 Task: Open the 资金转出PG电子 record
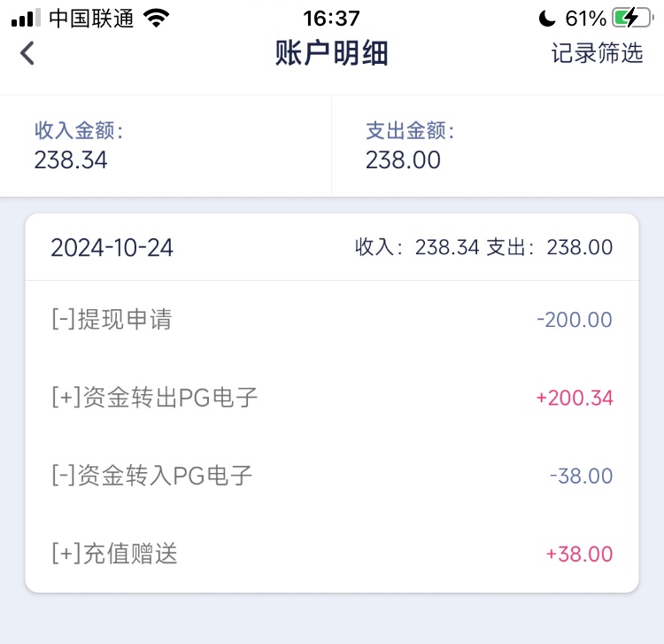[x=155, y=398]
